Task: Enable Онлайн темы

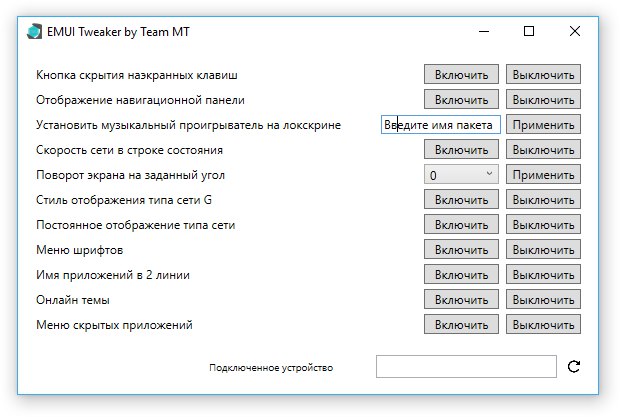Action: (x=461, y=300)
